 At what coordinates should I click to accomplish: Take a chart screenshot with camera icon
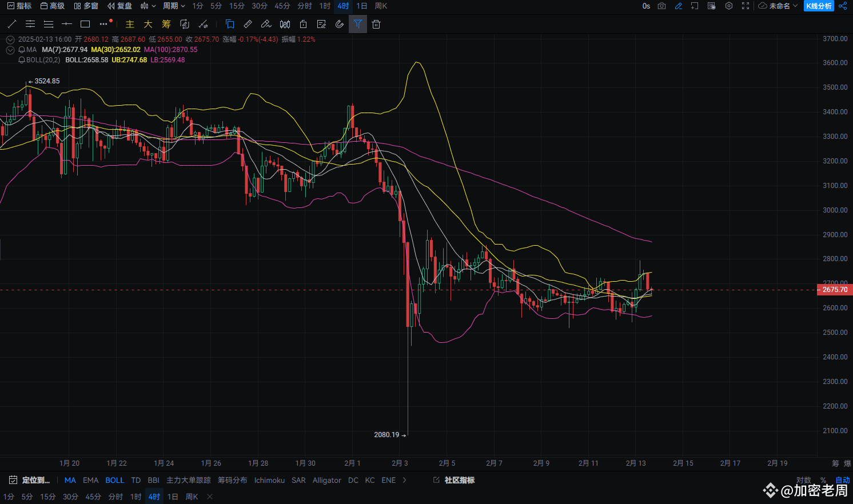661,6
